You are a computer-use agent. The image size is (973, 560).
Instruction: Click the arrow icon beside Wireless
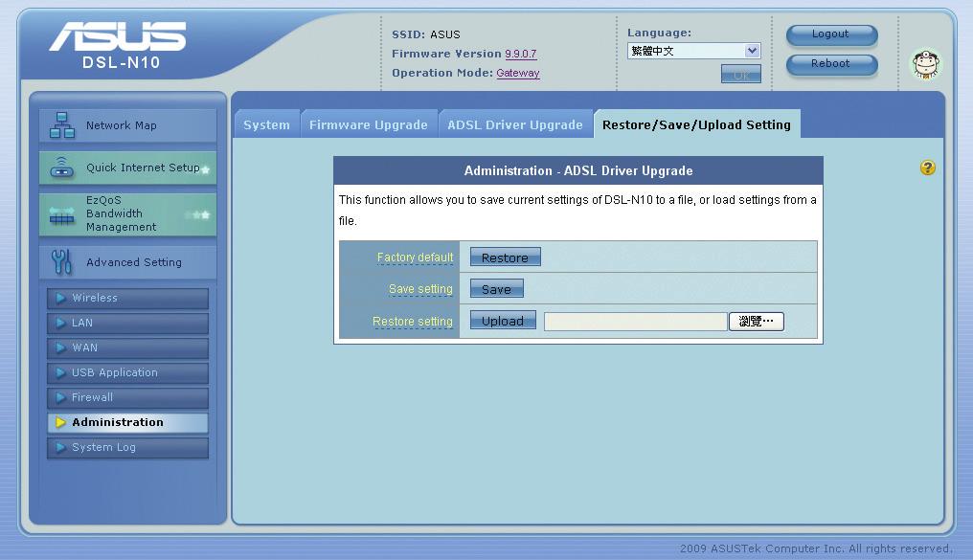(61, 299)
